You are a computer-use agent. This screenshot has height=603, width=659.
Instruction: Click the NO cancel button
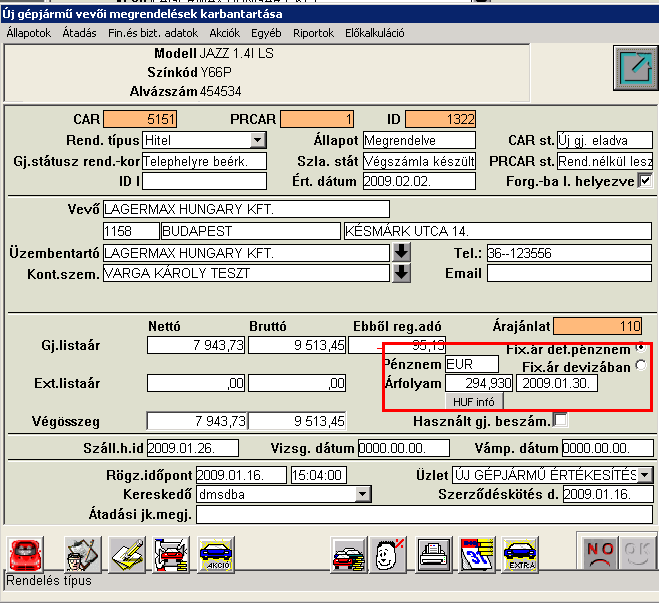coord(600,554)
